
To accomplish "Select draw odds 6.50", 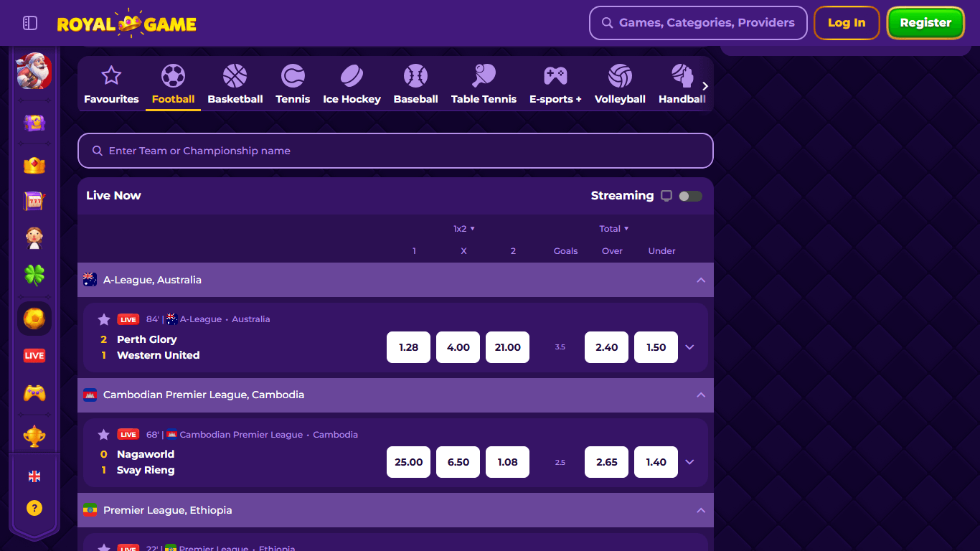I will tap(458, 462).
